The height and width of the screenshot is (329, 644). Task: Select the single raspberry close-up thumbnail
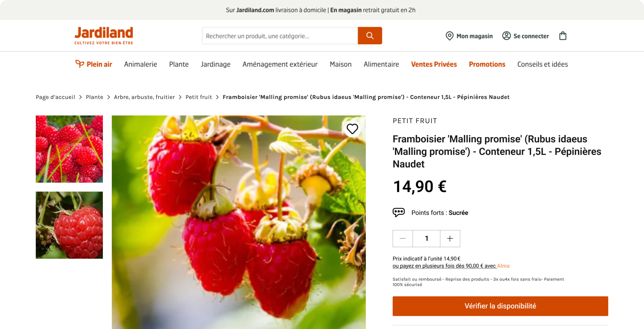pyautogui.click(x=69, y=225)
